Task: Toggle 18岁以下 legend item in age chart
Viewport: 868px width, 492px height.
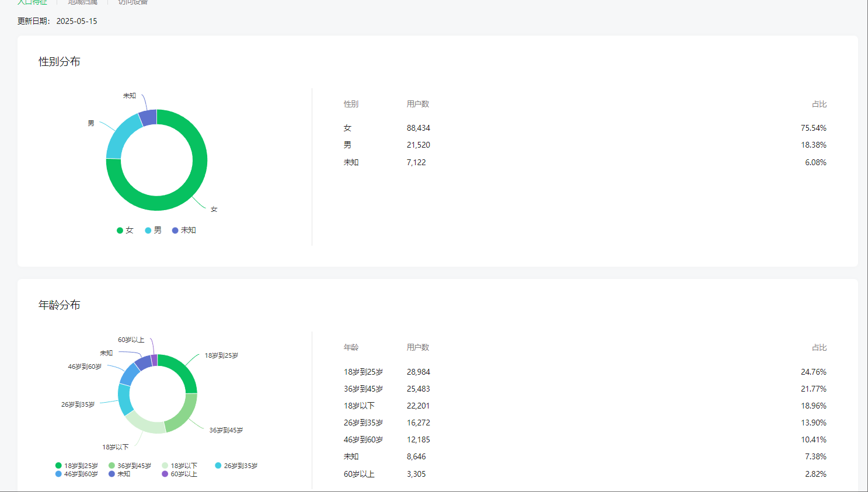Action: pos(180,466)
